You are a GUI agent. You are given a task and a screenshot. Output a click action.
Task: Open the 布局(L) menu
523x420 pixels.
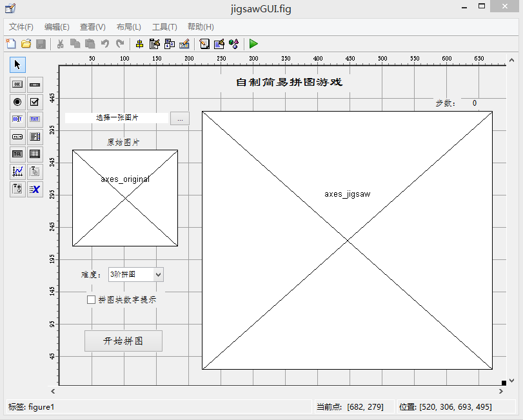(129, 26)
